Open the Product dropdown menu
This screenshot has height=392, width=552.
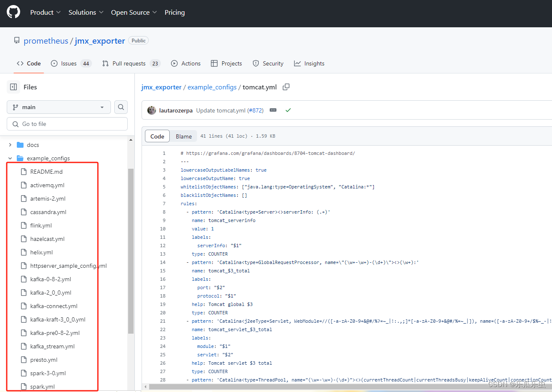[x=45, y=12]
